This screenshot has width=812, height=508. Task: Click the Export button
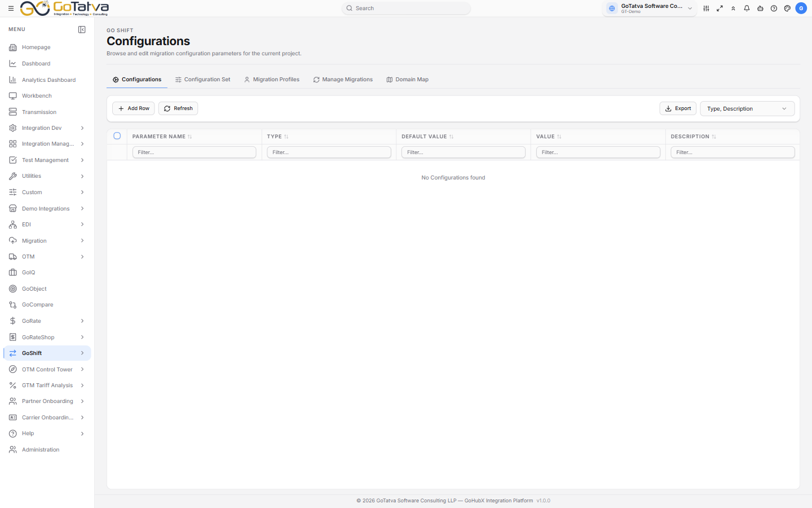678,108
